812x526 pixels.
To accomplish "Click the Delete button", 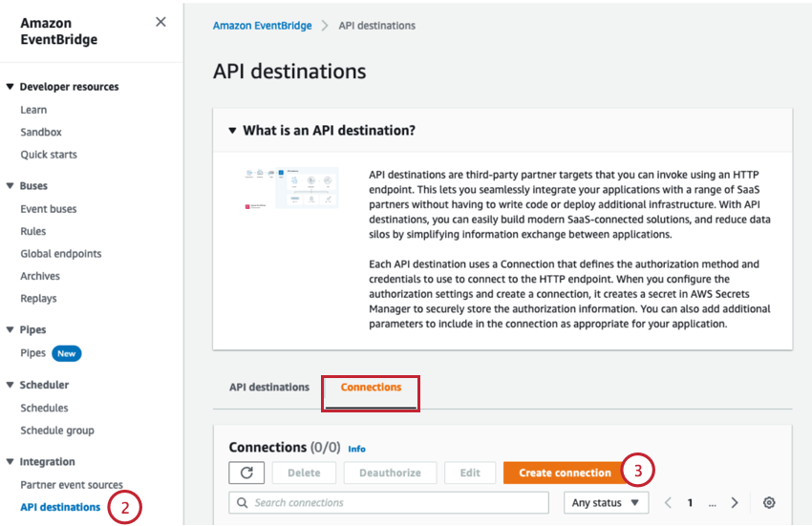I will click(x=304, y=473).
